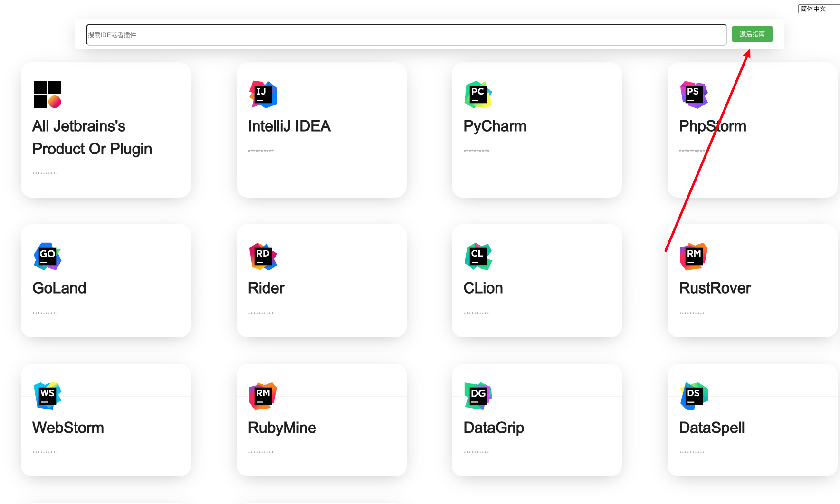Viewport: 840px width, 504px height.
Task: Copy the masked asterisk key under CLion
Action: point(477,314)
